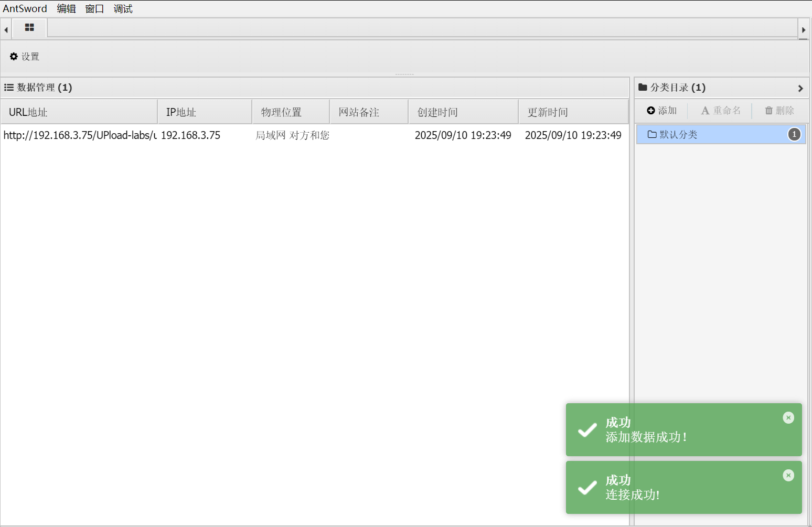This screenshot has height=527, width=812.
Task: Click the 2025/09/10 19:23:49 cell under 创建时间
Action: coord(463,135)
